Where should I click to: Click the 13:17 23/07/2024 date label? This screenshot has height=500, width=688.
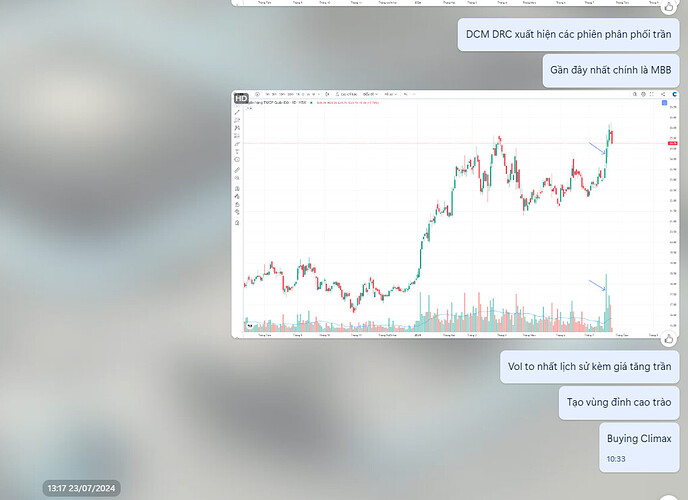pos(82,488)
